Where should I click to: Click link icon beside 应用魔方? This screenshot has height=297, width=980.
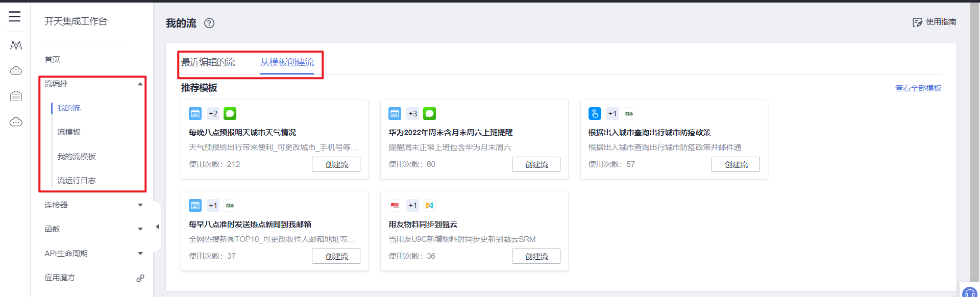point(140,278)
